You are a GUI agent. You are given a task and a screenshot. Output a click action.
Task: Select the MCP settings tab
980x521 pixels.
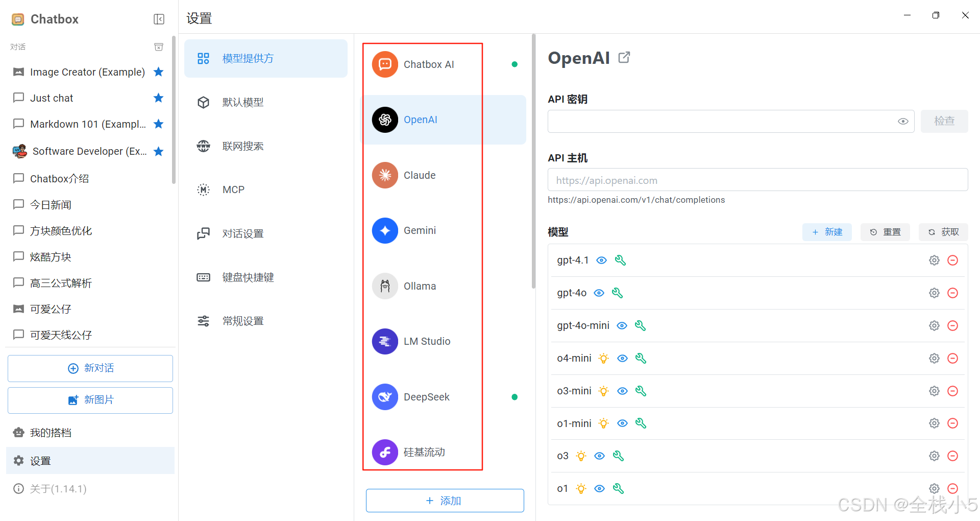[265, 190]
